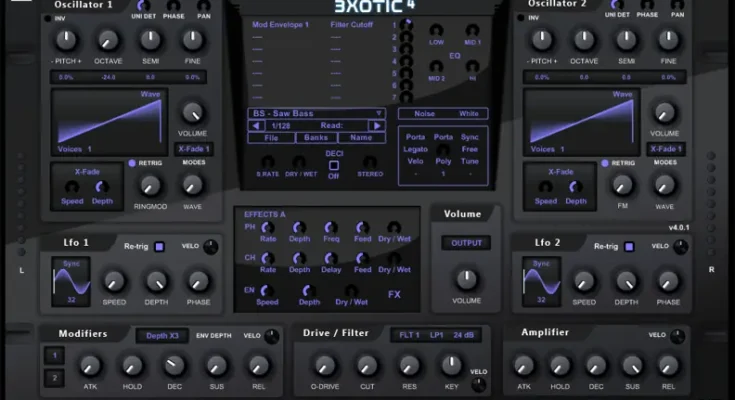This screenshot has width=735, height=400.
Task: Click the OUTPUT button
Action: (x=466, y=243)
